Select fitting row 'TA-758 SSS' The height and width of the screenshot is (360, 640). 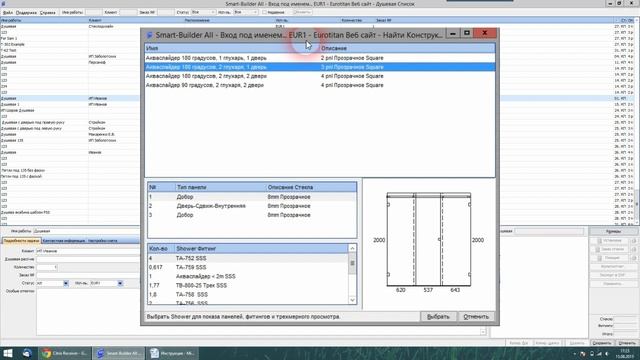point(248,294)
